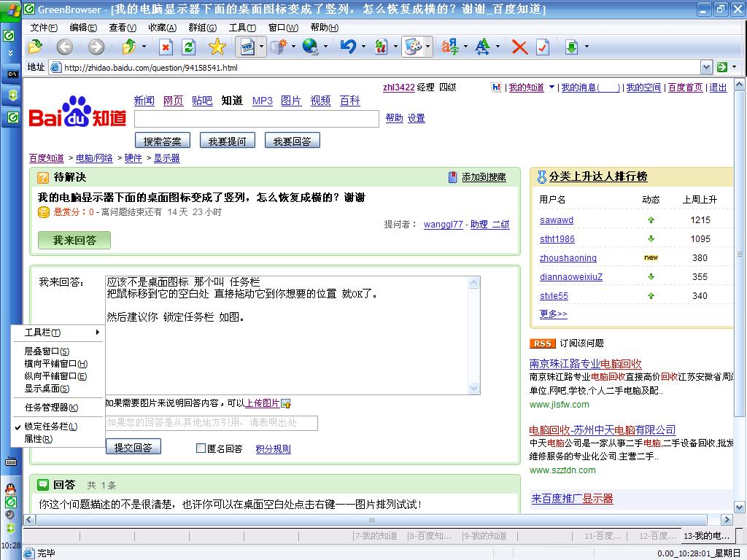Screen dimensions: 747x560
Task: Check the 匿名回答 checkbox
Action: 201,448
